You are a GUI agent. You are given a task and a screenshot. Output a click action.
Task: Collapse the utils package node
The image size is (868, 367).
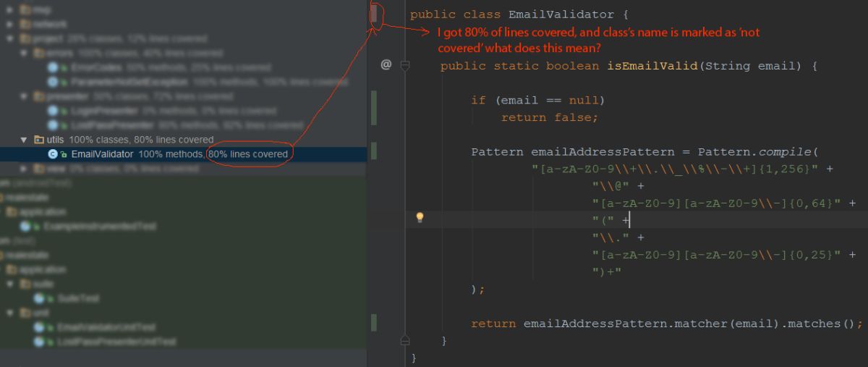click(24, 140)
